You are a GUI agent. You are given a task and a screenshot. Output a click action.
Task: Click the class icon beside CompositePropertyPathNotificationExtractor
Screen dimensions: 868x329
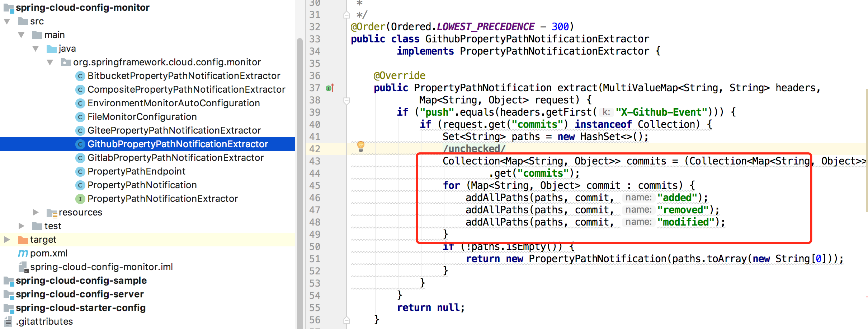(x=80, y=89)
